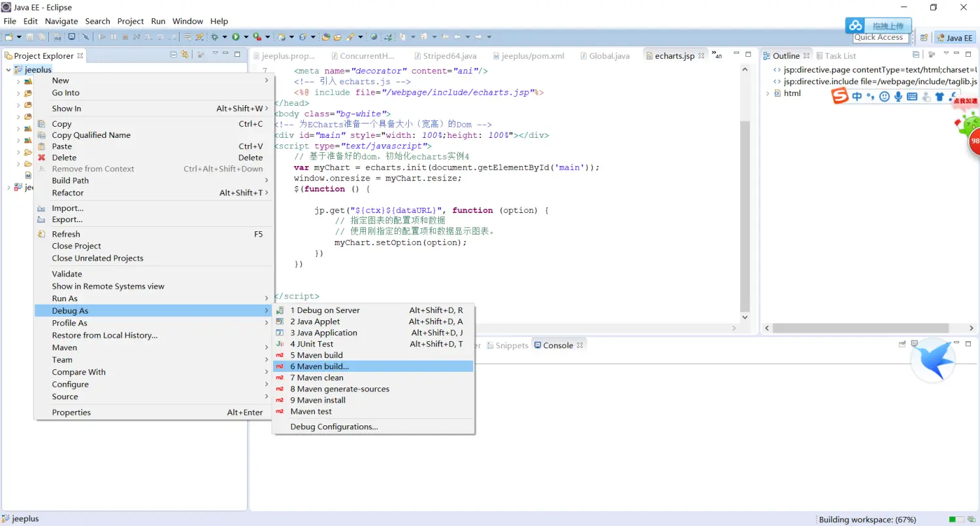Click the blue bird floating icon
This screenshot has width=980, height=526.
[x=933, y=360]
